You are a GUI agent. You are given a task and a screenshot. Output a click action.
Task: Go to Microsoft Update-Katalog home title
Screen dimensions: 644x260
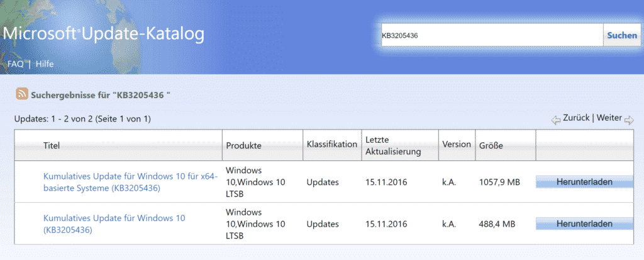coord(104,34)
